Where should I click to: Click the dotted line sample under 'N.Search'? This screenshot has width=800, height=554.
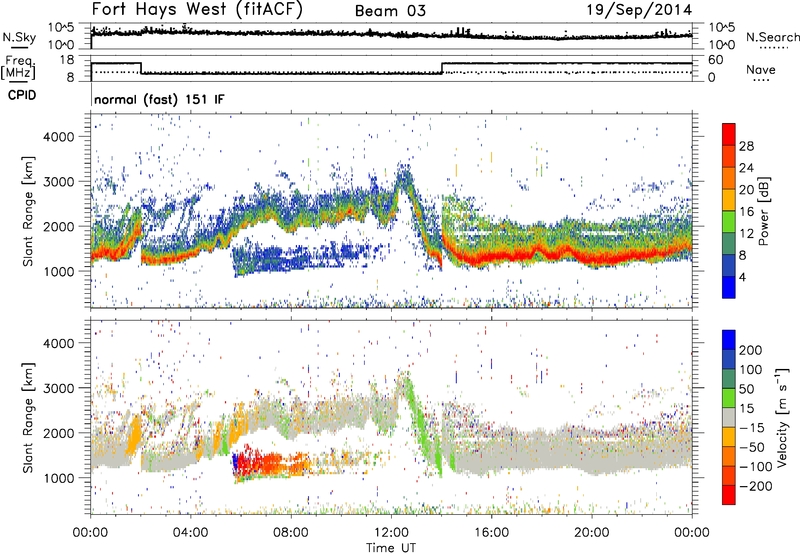coord(774,48)
